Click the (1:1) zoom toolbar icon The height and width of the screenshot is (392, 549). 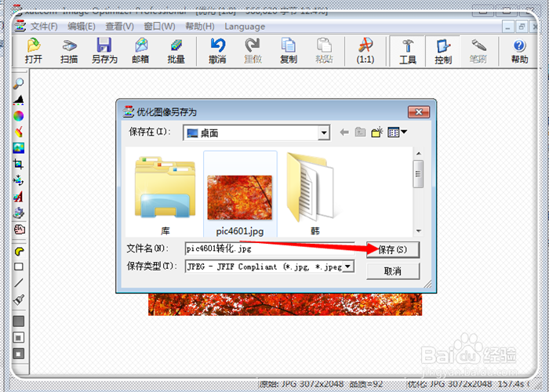click(365, 51)
